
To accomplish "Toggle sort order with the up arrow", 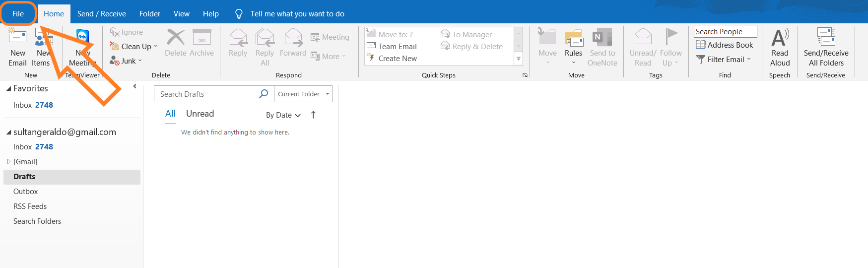I will [313, 115].
